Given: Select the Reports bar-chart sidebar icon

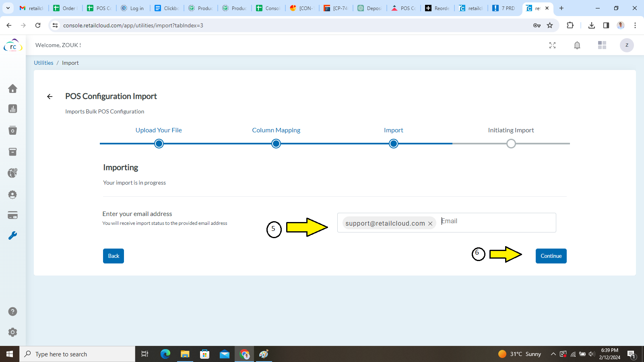Looking at the screenshot, I should (x=12, y=109).
